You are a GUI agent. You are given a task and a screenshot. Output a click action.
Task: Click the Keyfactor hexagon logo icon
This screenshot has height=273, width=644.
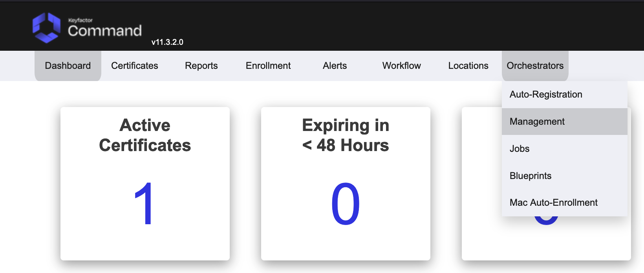[x=46, y=28]
